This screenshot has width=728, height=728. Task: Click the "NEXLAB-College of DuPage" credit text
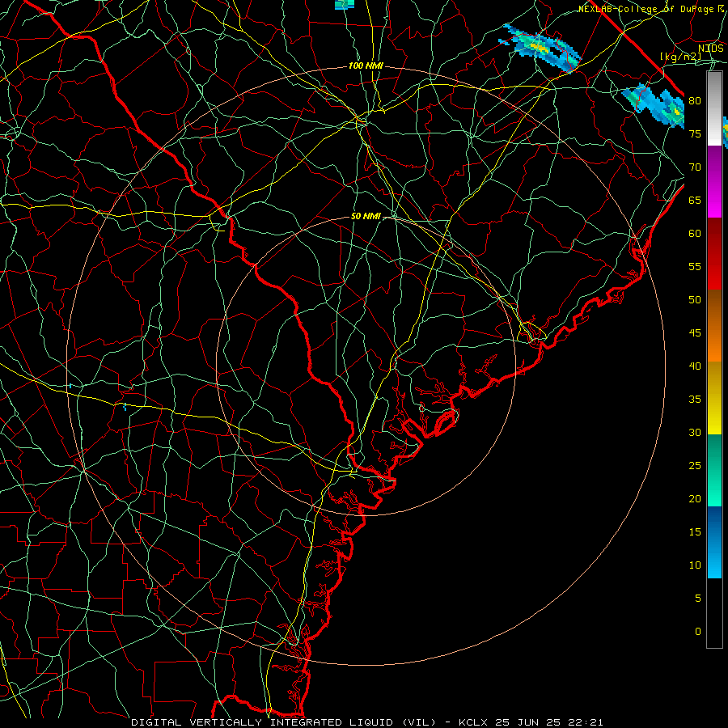tap(647, 9)
